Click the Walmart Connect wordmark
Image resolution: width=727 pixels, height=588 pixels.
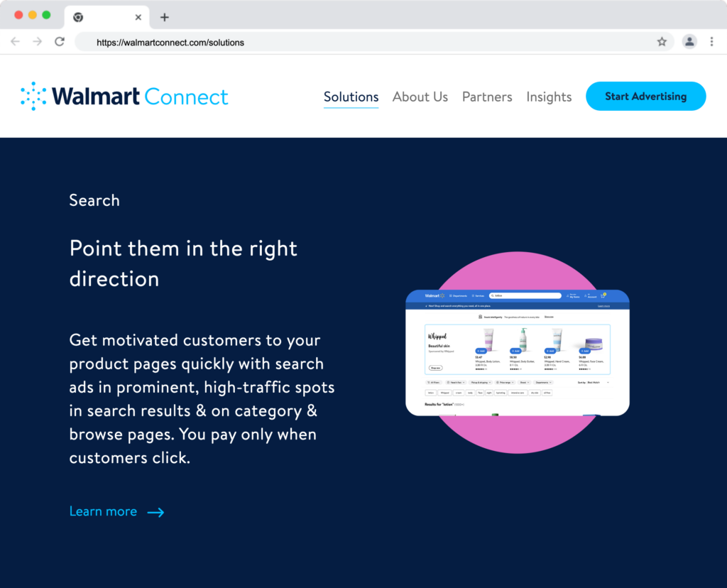(140, 97)
